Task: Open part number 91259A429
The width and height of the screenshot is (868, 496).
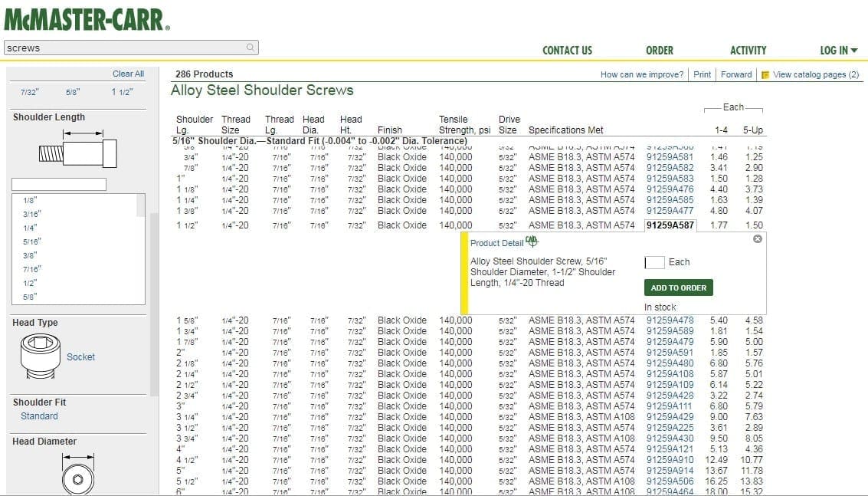Action: click(x=670, y=417)
